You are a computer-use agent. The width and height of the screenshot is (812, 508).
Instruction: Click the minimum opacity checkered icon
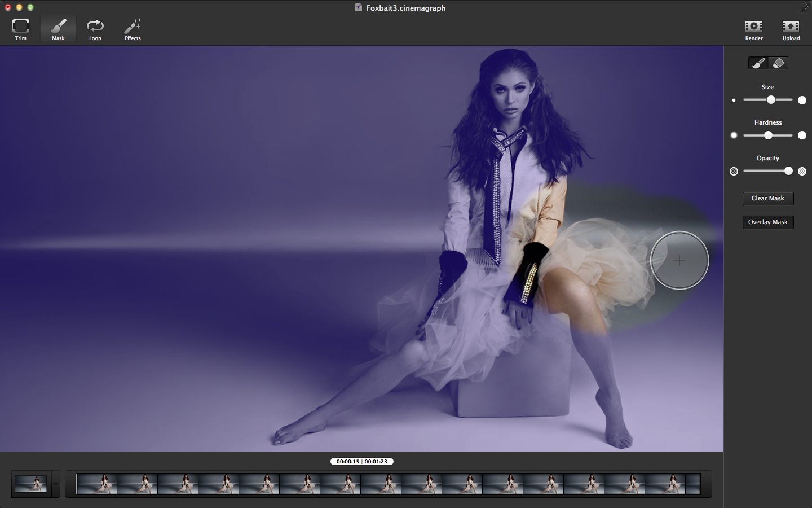[734, 172]
